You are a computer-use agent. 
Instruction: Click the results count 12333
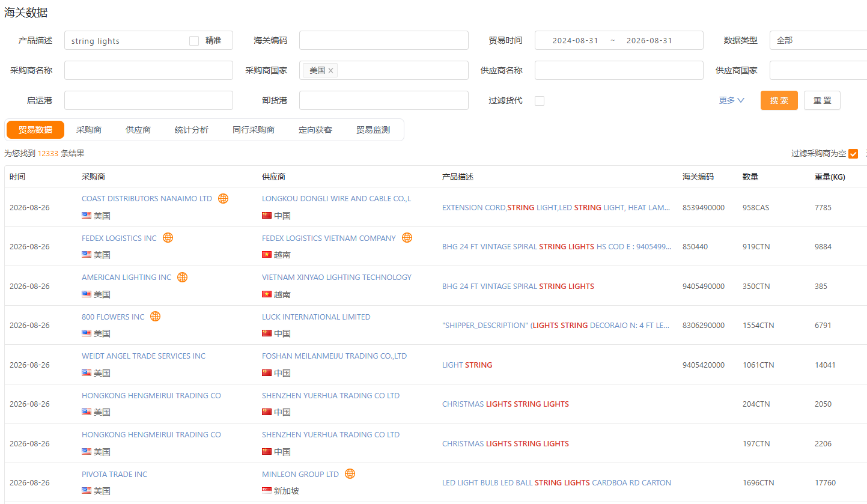[48, 153]
